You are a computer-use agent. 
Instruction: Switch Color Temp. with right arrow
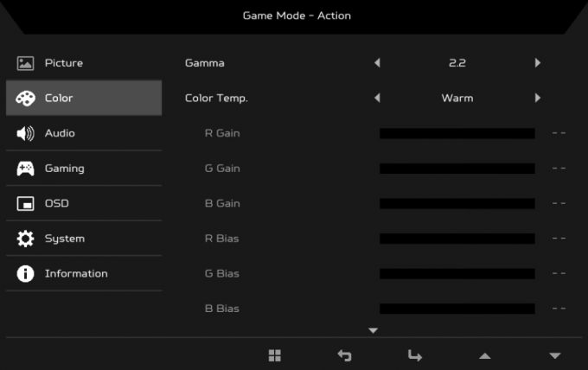click(538, 99)
